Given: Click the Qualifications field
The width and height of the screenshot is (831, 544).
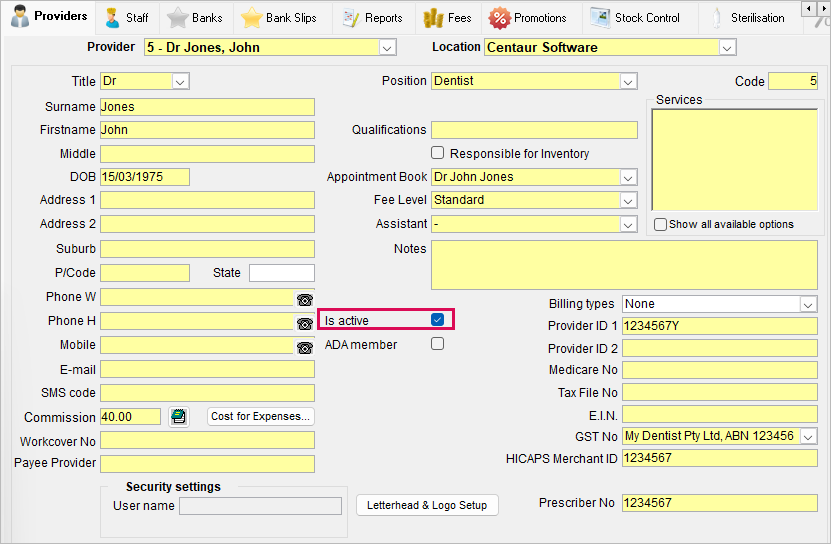Looking at the screenshot, I should tap(534, 130).
